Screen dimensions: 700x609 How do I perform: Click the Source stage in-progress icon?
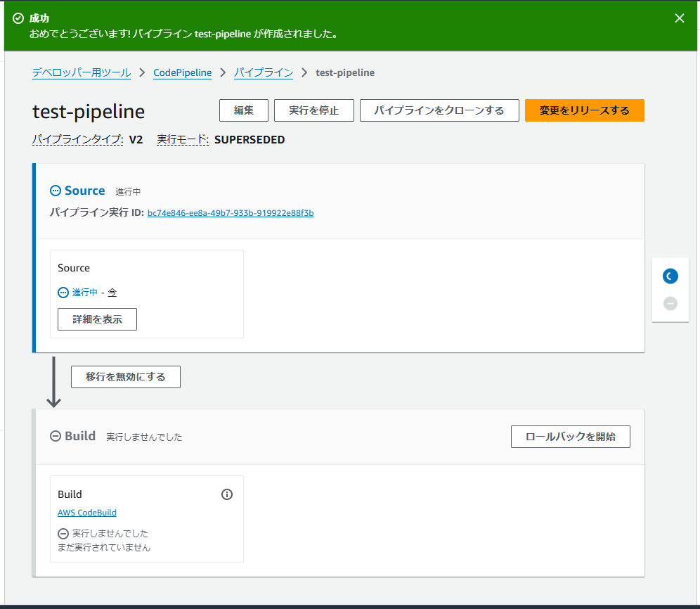coord(56,191)
